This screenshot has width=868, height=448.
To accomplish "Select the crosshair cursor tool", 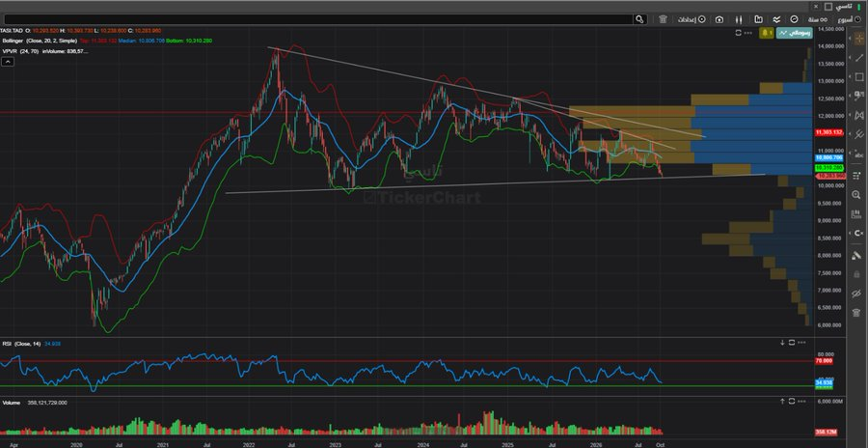I will click(x=858, y=38).
